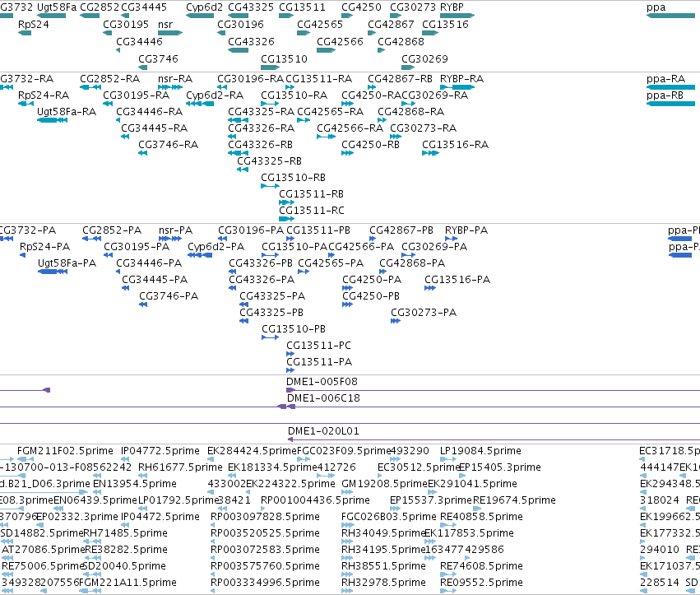Click the "CG13511-RA" transcript label

[x=319, y=79]
